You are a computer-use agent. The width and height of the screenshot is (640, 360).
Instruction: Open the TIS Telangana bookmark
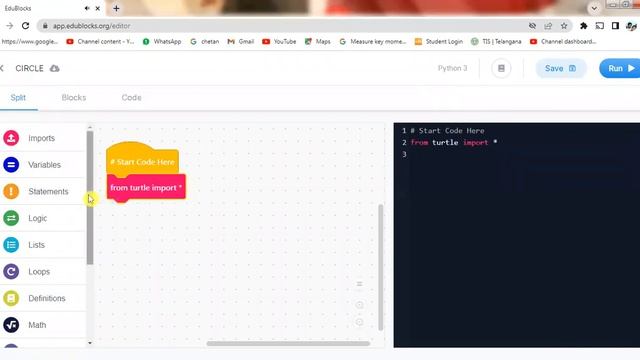click(496, 42)
